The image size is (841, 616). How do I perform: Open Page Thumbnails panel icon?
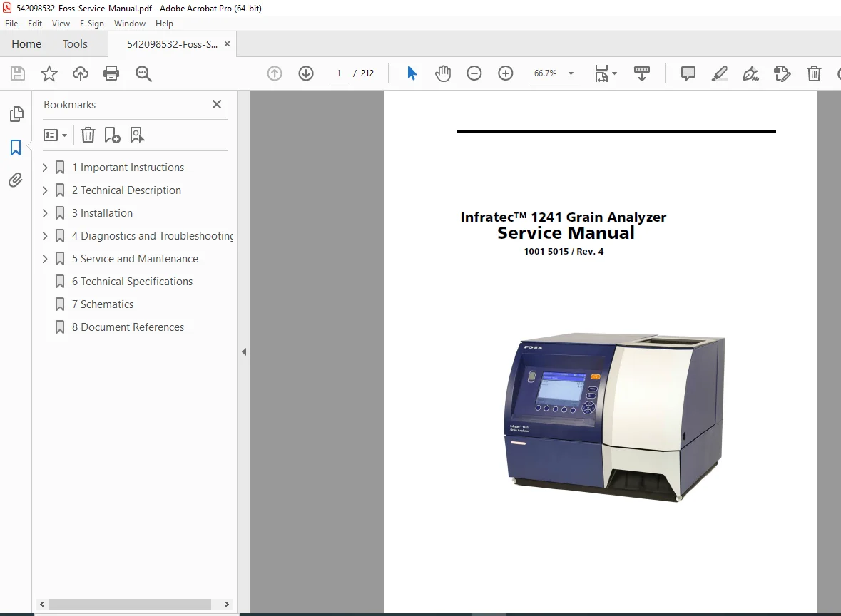click(x=16, y=113)
